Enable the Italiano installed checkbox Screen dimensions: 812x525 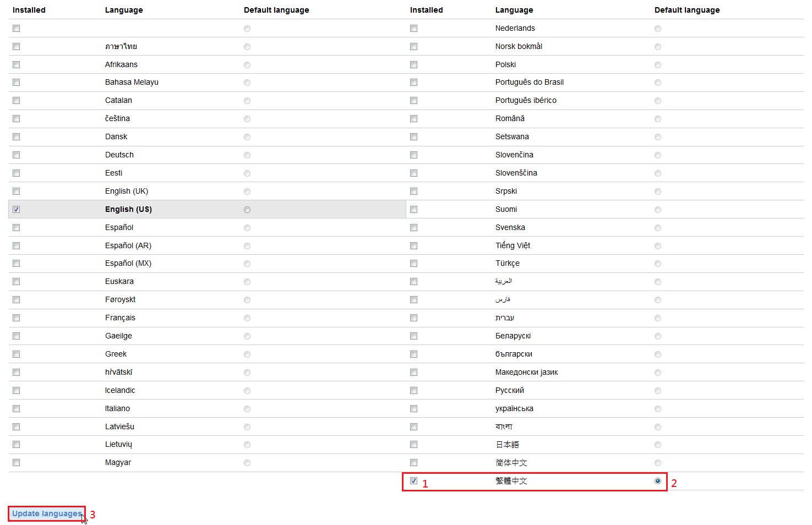coord(17,408)
